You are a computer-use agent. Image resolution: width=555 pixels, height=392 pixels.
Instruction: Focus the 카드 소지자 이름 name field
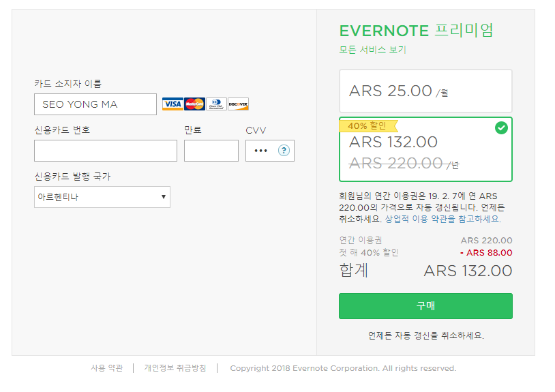(x=95, y=104)
